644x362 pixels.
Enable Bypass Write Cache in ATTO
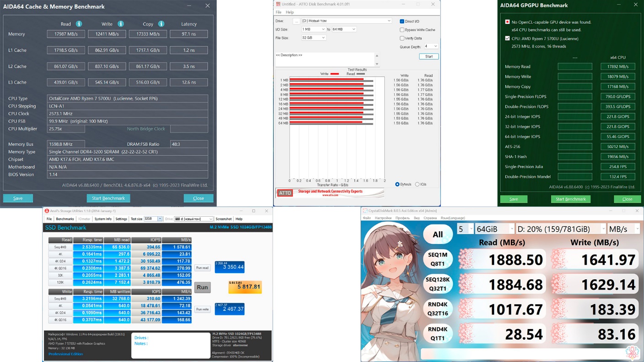(402, 30)
